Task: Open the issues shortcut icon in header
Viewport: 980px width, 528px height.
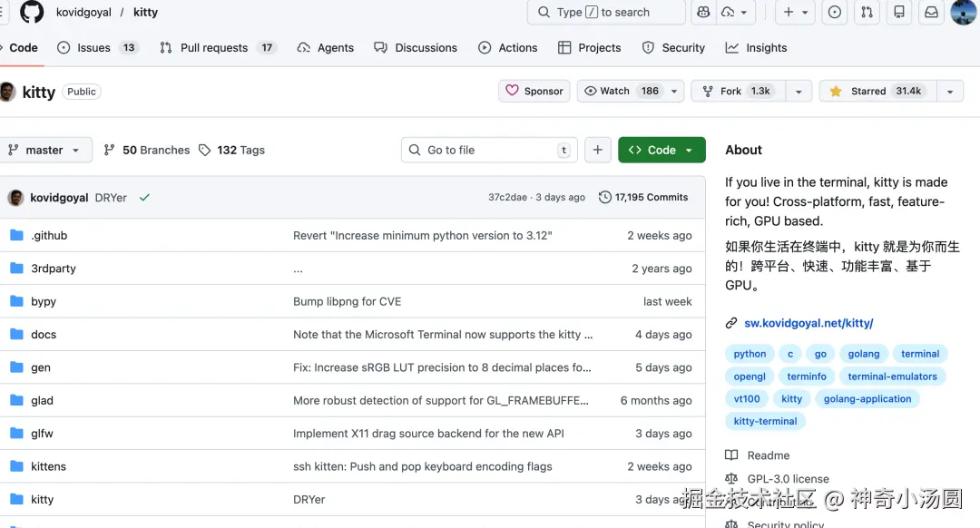Action: (x=835, y=12)
